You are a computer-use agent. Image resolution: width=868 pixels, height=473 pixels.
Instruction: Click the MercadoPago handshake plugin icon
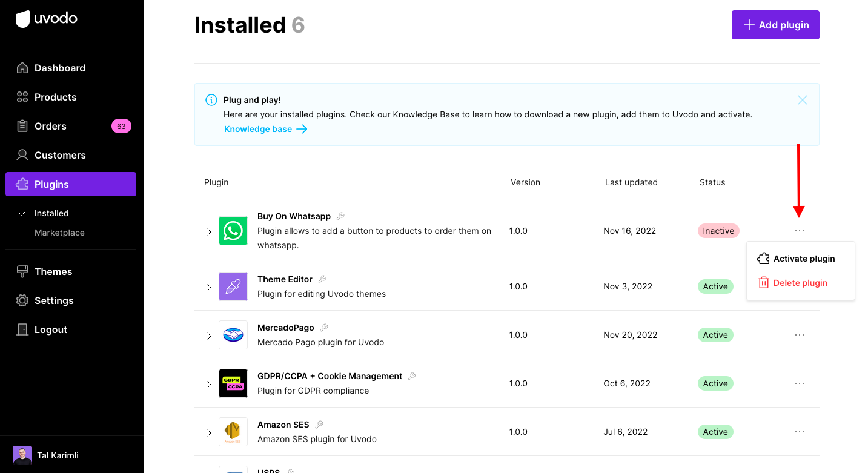[x=233, y=335]
